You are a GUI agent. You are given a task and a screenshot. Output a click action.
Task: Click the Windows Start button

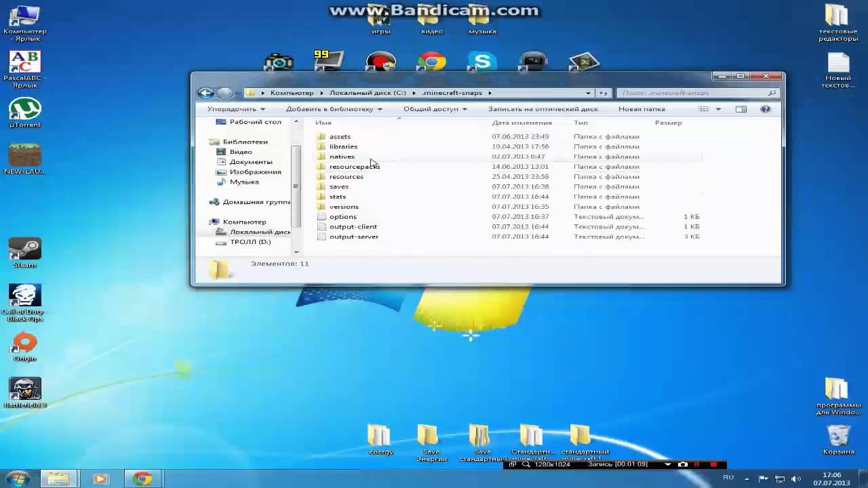(18, 479)
